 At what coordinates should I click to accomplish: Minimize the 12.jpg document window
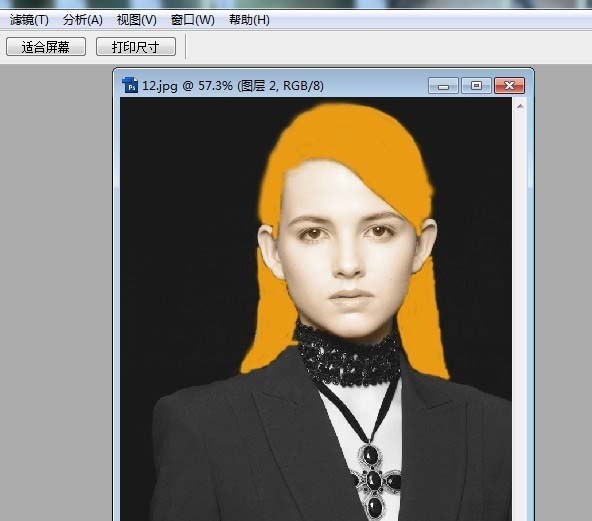(x=443, y=86)
